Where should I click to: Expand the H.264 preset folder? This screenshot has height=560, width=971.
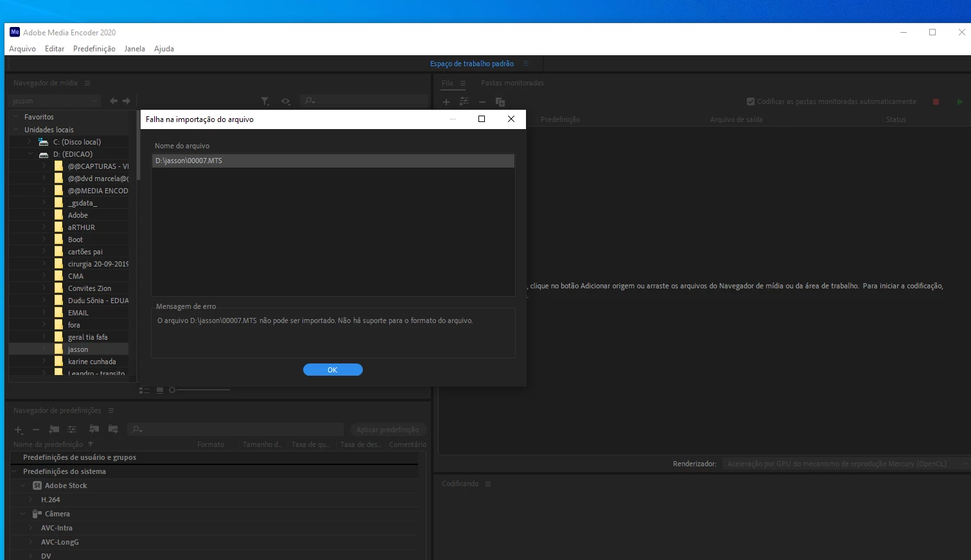click(31, 500)
